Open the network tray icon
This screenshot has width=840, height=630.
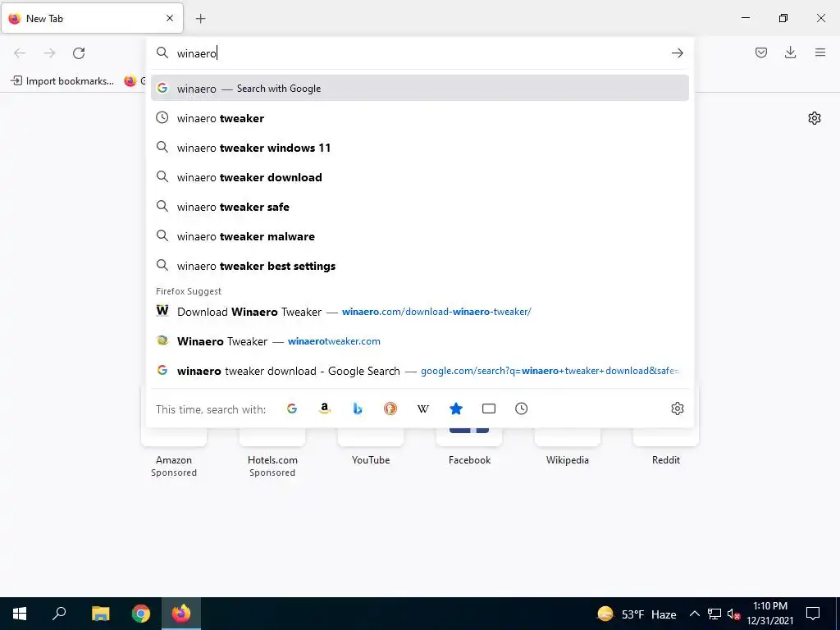click(714, 614)
